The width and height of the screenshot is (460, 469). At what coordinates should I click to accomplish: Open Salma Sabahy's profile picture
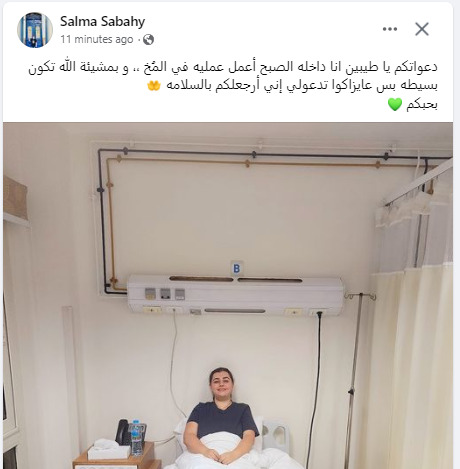[35, 30]
